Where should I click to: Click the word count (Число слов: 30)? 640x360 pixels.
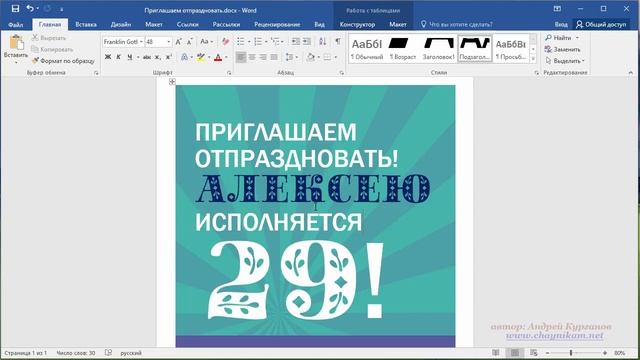tap(76, 353)
